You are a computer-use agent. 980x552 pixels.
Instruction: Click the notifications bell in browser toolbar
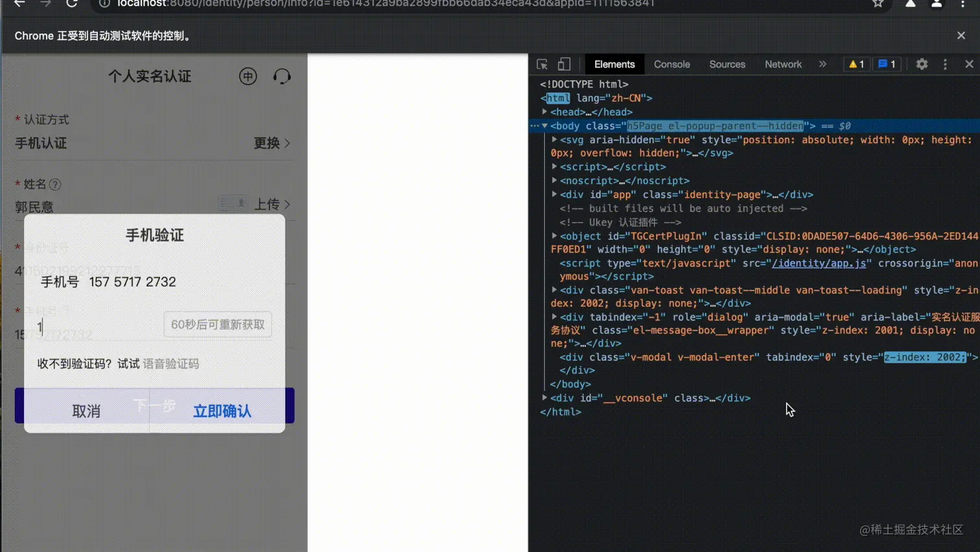909,4
